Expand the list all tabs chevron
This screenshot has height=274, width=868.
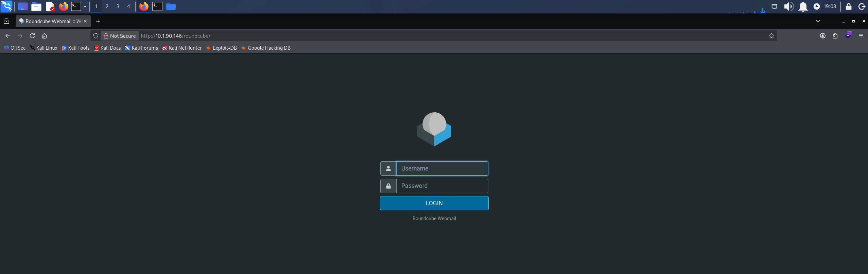pyautogui.click(x=818, y=21)
